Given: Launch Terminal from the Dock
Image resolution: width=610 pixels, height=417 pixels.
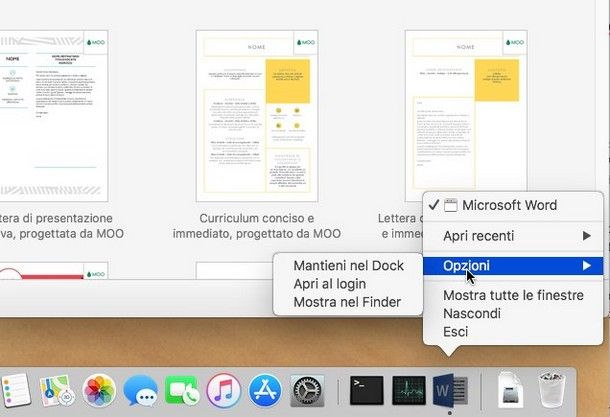Looking at the screenshot, I should point(366,390).
